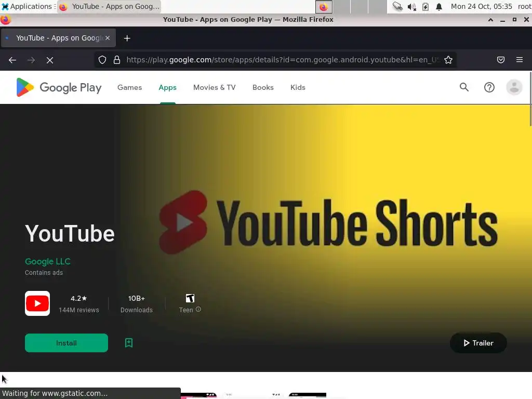Open Firefox hamburger menu

click(x=520, y=60)
